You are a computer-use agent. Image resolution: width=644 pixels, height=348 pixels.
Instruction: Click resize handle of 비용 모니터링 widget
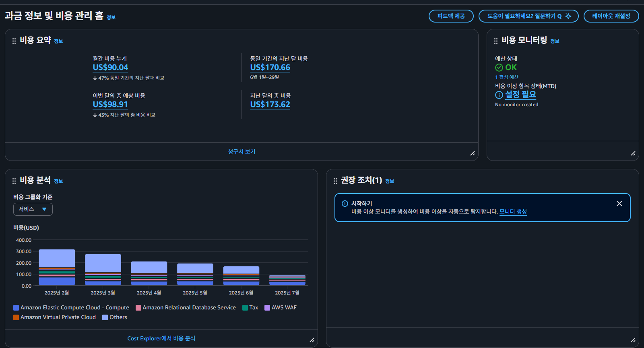coord(633,153)
